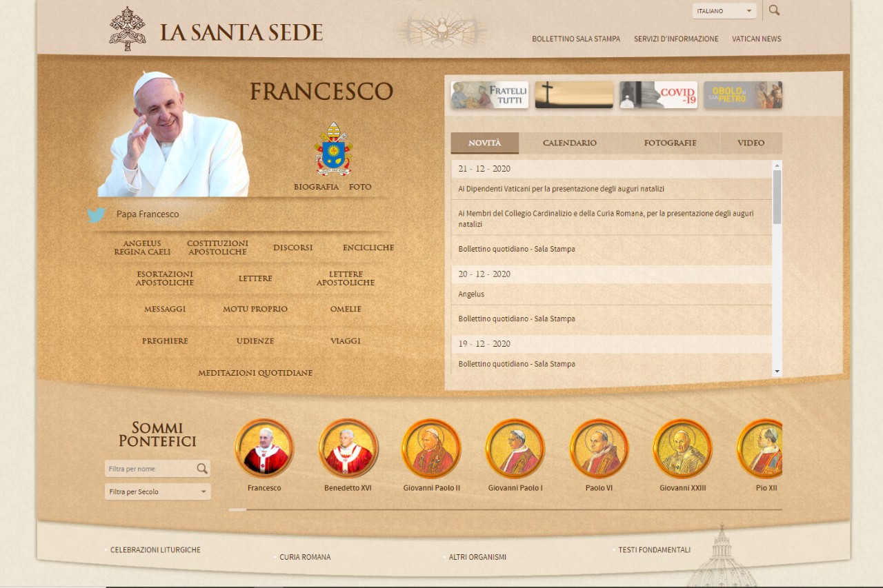Select the Benedetto XVI portrait medallion
Viewport: 883px width, 588px height.
tap(348, 447)
